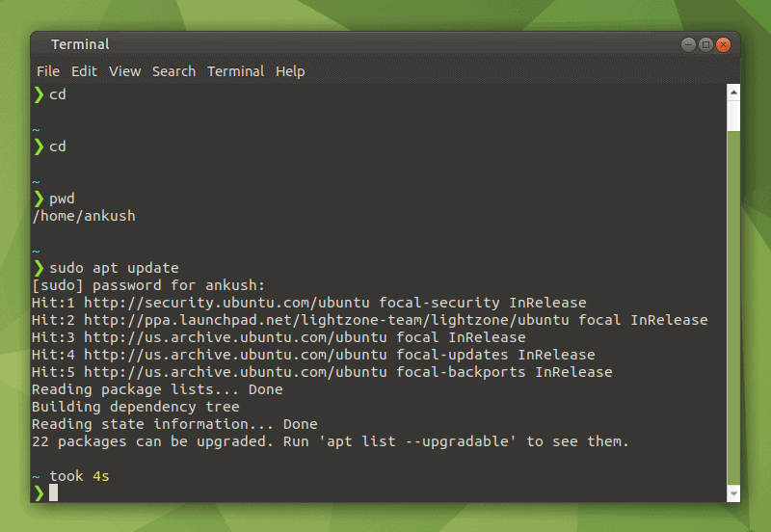
Task: Click the scrollbar down arrow
Action: tap(733, 493)
